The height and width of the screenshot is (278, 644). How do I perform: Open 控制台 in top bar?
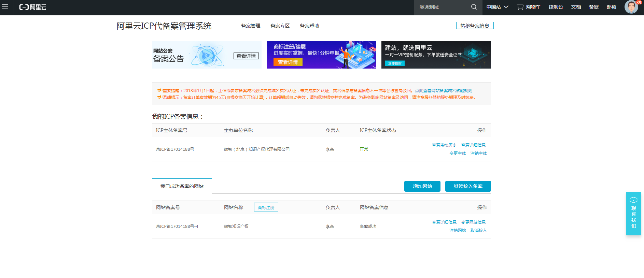click(x=556, y=7)
